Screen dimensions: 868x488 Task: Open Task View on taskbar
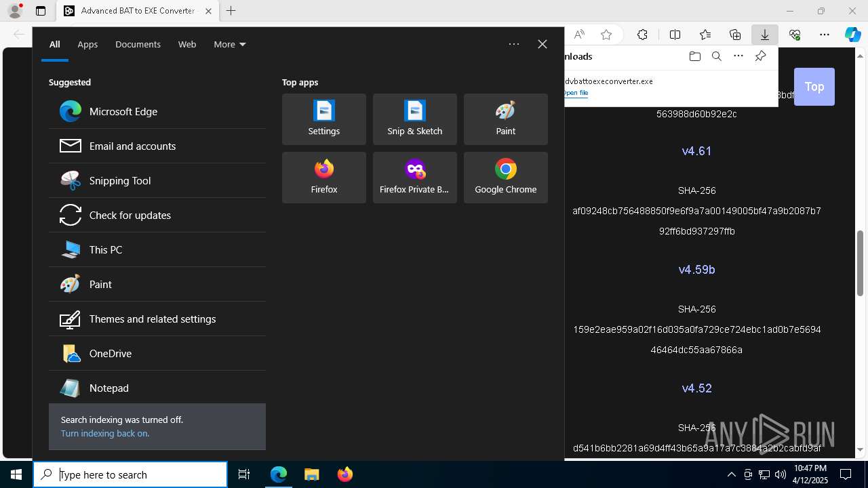coord(244,474)
